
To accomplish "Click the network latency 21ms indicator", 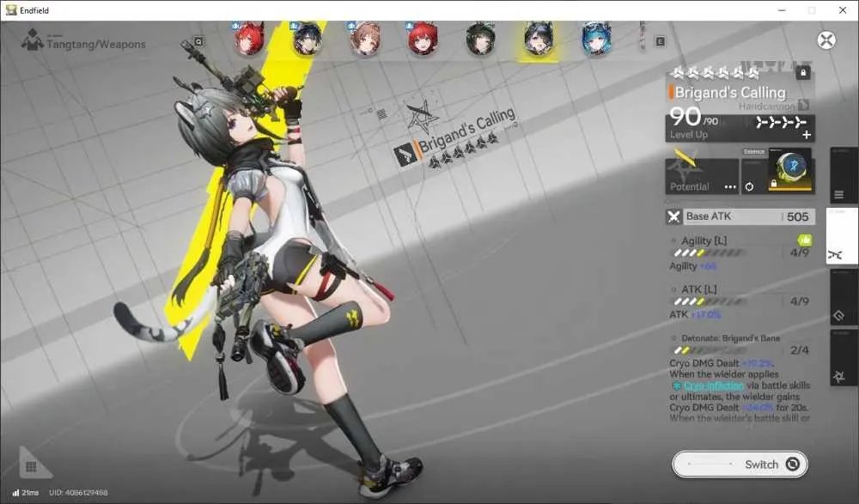I will click(25, 493).
